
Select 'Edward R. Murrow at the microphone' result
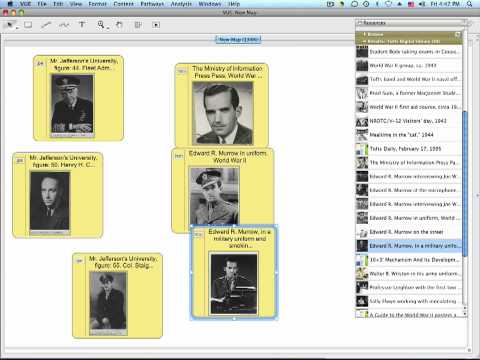[x=409, y=190]
